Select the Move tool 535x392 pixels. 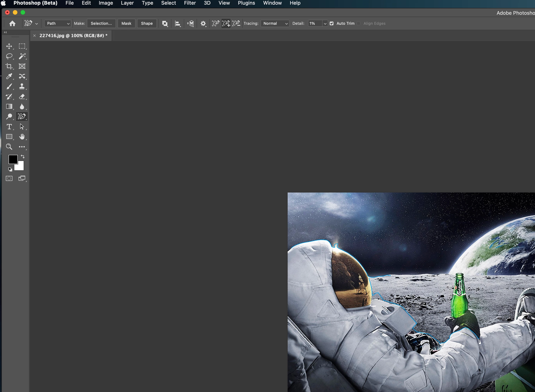[9, 46]
